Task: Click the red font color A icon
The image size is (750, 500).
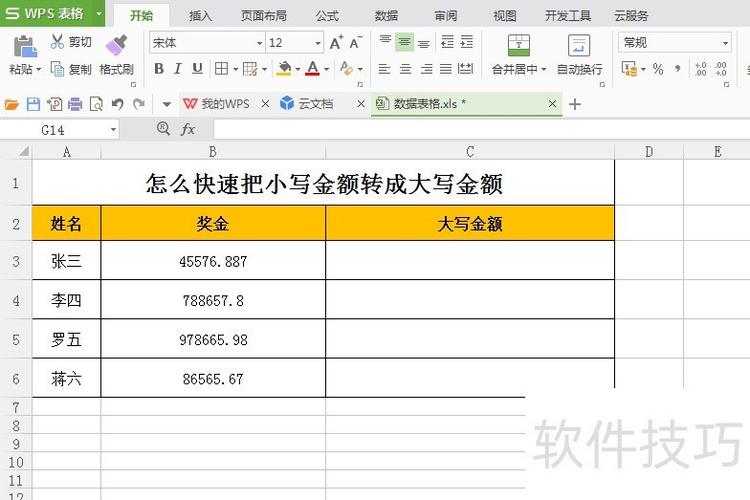Action: click(x=312, y=69)
